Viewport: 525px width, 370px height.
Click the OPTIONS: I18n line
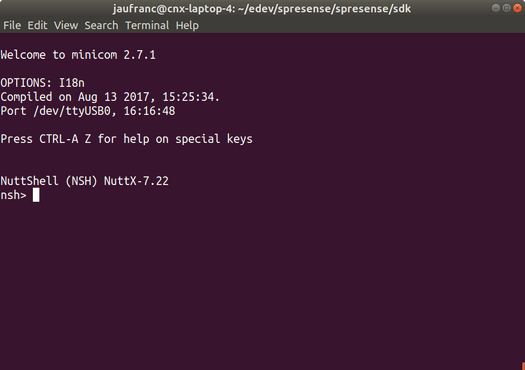point(43,83)
